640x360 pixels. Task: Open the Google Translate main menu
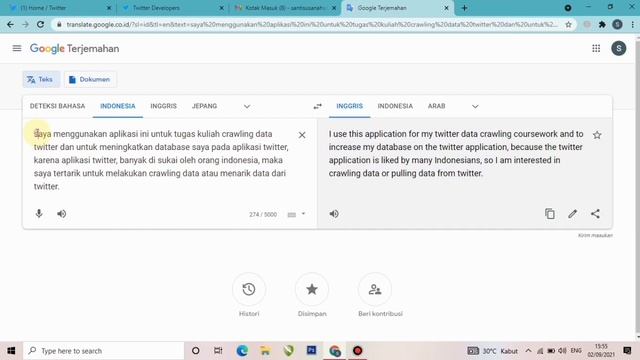(x=17, y=49)
